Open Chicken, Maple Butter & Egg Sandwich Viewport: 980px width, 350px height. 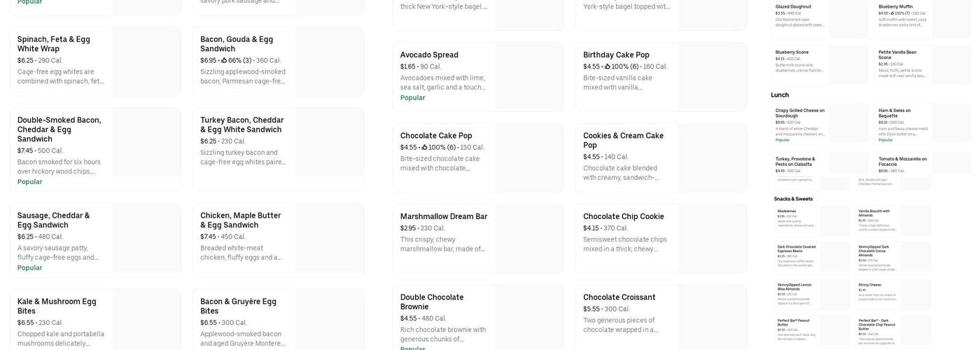pos(240,220)
